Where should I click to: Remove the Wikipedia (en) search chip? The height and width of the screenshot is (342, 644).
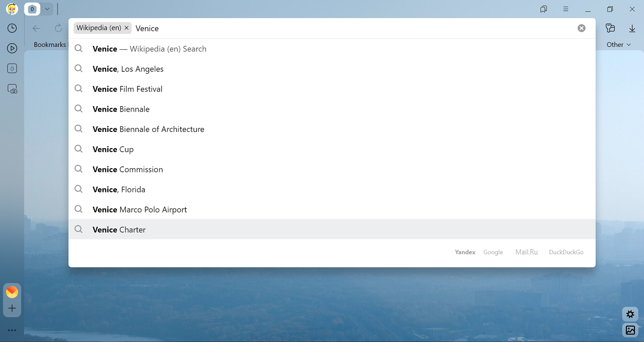click(x=126, y=28)
